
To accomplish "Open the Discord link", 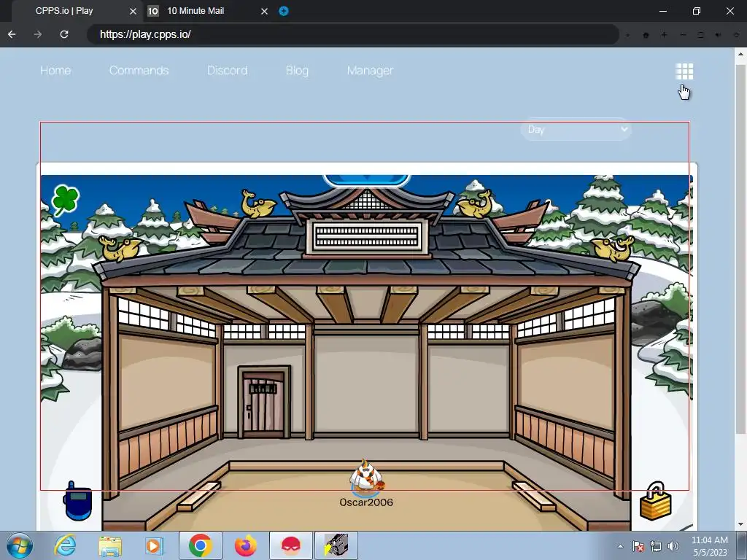I will pos(228,71).
